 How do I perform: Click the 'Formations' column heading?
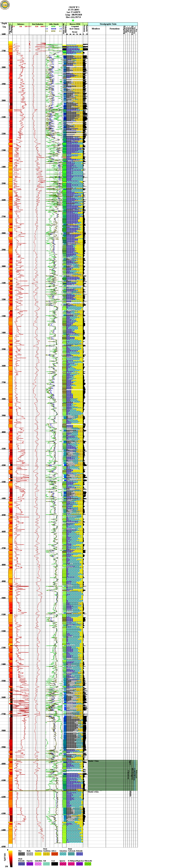(115, 29)
